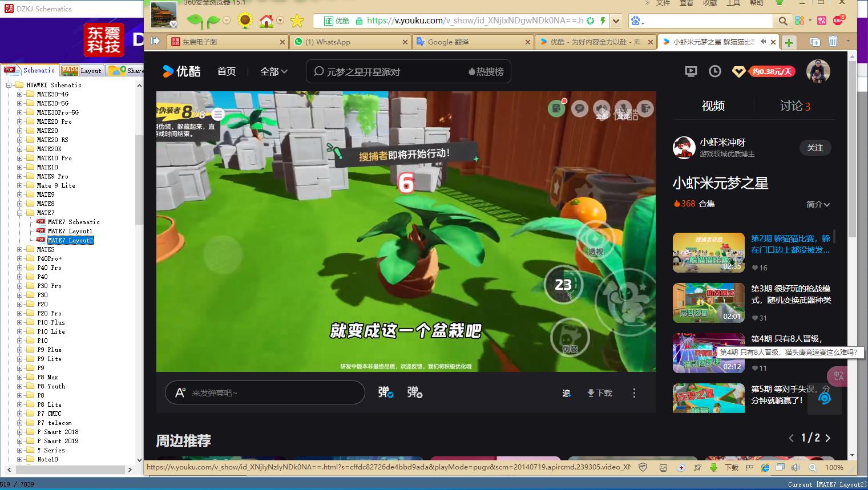The width and height of the screenshot is (868, 490).
Task: Open the search engine selector paw dropdown
Action: pos(637,21)
